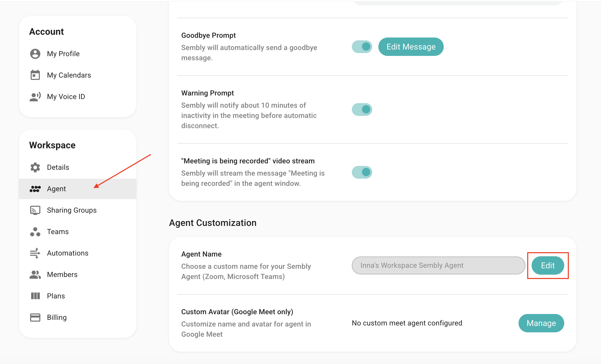Click the Plans columns icon

(x=35, y=296)
